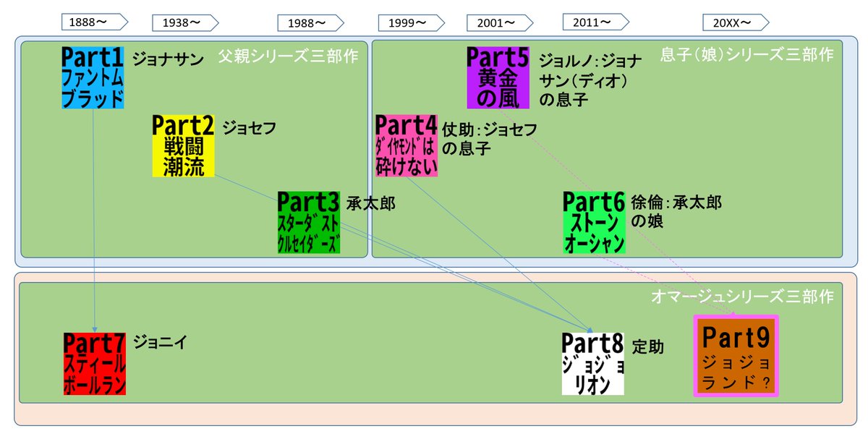Select the orange Part9 ジョジョランド？ box
Screen dimensions: 868x434
(736, 356)
